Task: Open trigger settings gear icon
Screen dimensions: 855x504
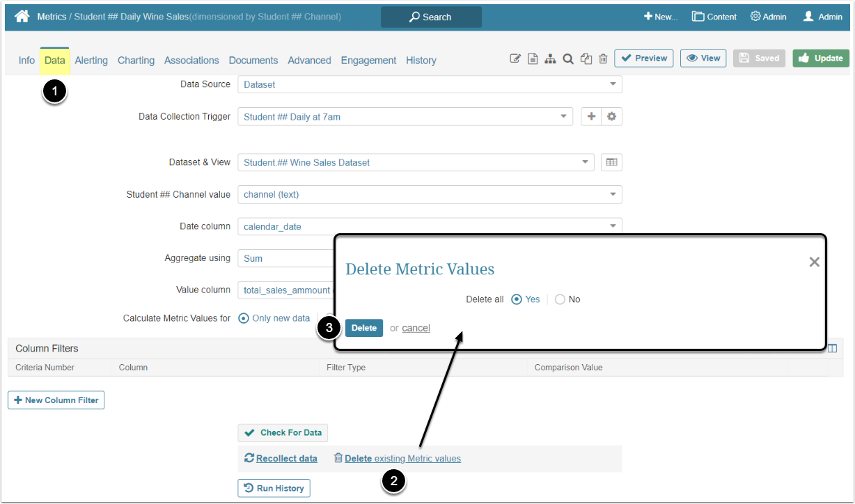Action: [x=611, y=116]
